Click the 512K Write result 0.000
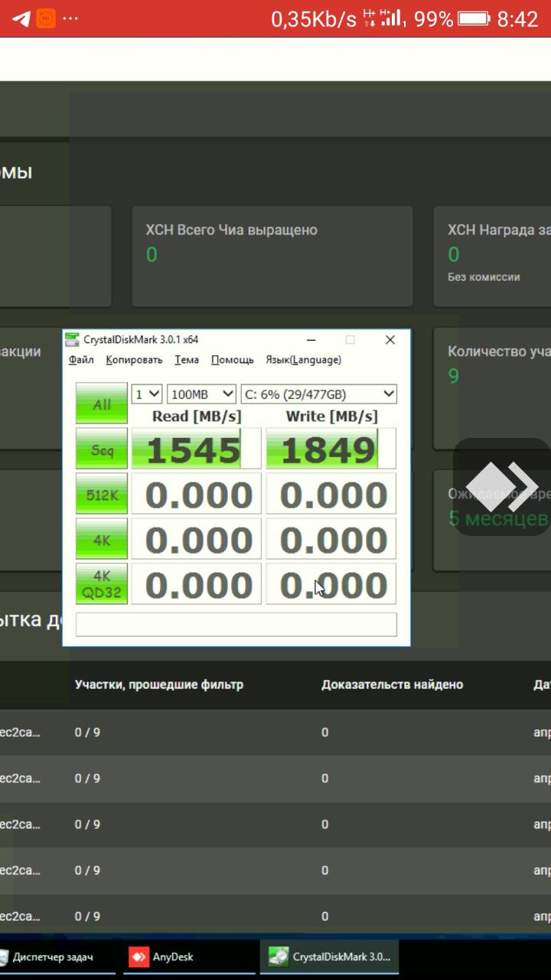551x980 pixels. coord(331,495)
